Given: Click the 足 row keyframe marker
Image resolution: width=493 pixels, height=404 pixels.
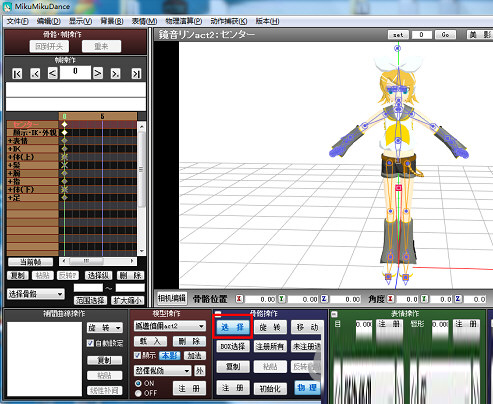Looking at the screenshot, I should pos(64,198).
